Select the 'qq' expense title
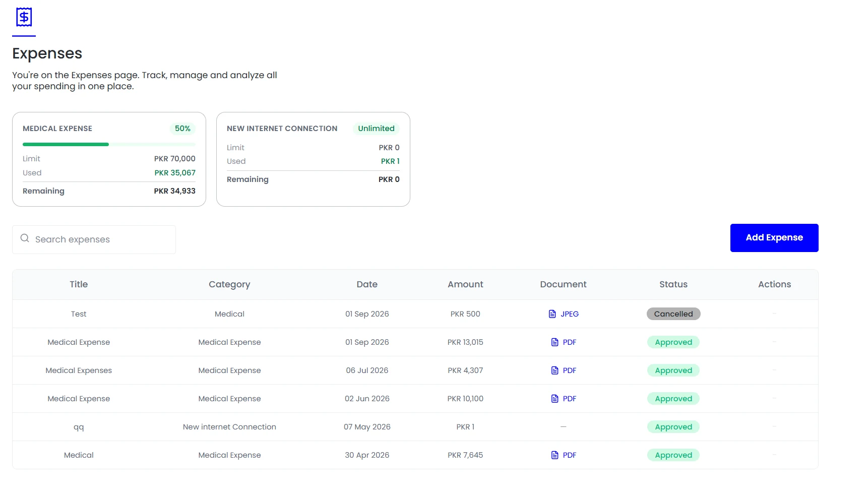This screenshot has width=868, height=494. 79,427
